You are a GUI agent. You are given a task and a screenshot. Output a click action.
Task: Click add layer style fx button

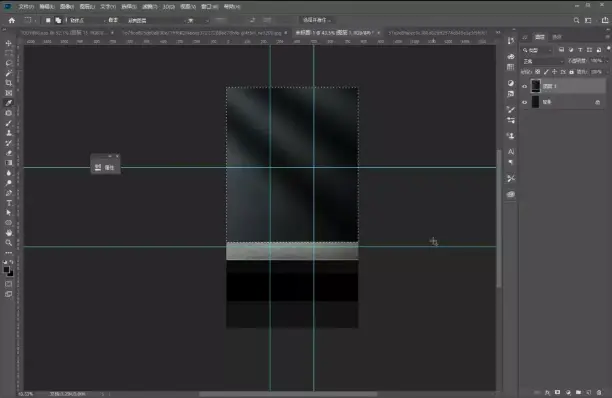[547, 393]
